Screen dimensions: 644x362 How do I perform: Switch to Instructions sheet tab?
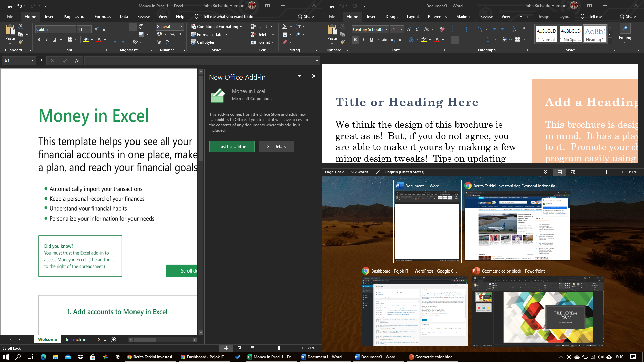77,339
